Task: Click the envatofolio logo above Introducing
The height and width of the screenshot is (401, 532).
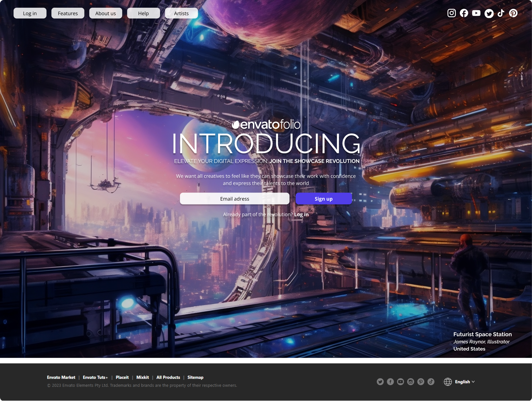Action: point(266,124)
